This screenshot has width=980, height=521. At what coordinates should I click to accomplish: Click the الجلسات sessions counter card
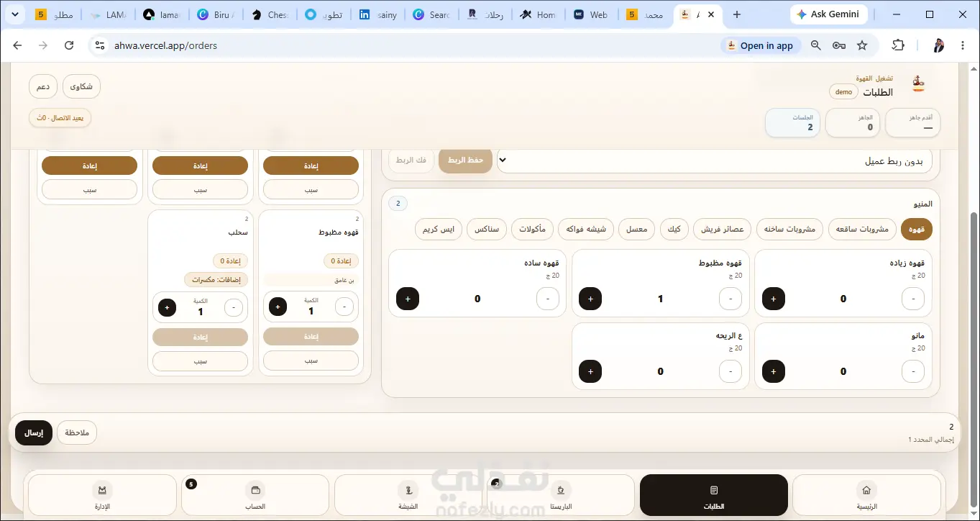click(x=793, y=122)
